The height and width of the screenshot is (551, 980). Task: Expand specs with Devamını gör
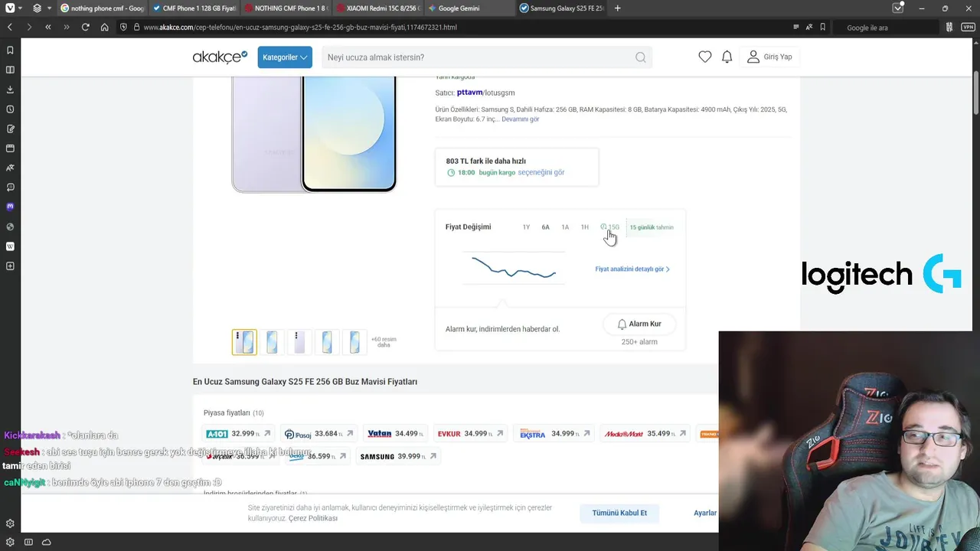coord(521,119)
